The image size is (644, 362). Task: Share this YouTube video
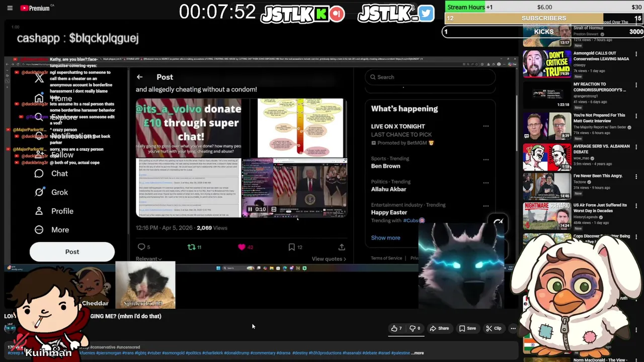[439, 328]
